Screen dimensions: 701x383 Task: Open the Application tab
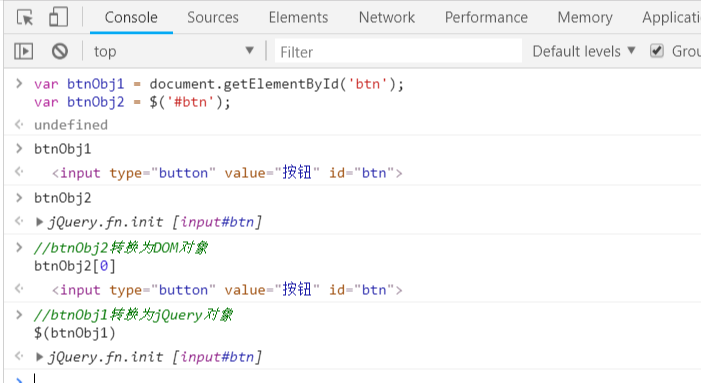(x=671, y=17)
